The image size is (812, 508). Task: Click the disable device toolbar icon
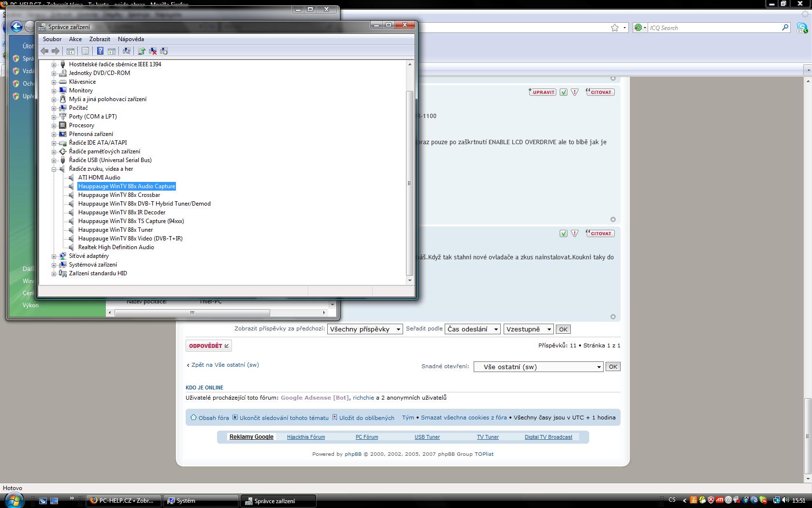(164, 51)
